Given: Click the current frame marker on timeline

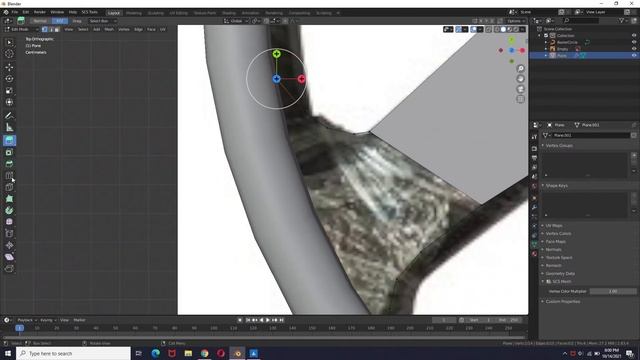Looking at the screenshot, I should 19,328.
